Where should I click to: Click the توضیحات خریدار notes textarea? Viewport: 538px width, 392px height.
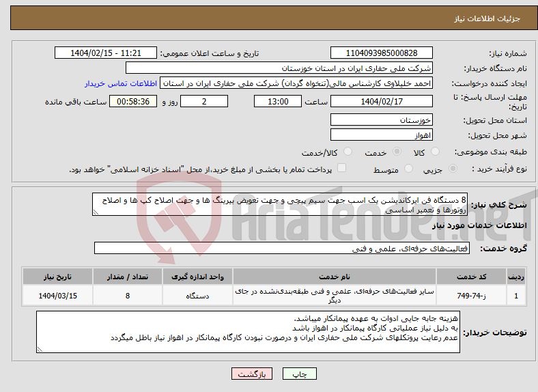pos(248,332)
